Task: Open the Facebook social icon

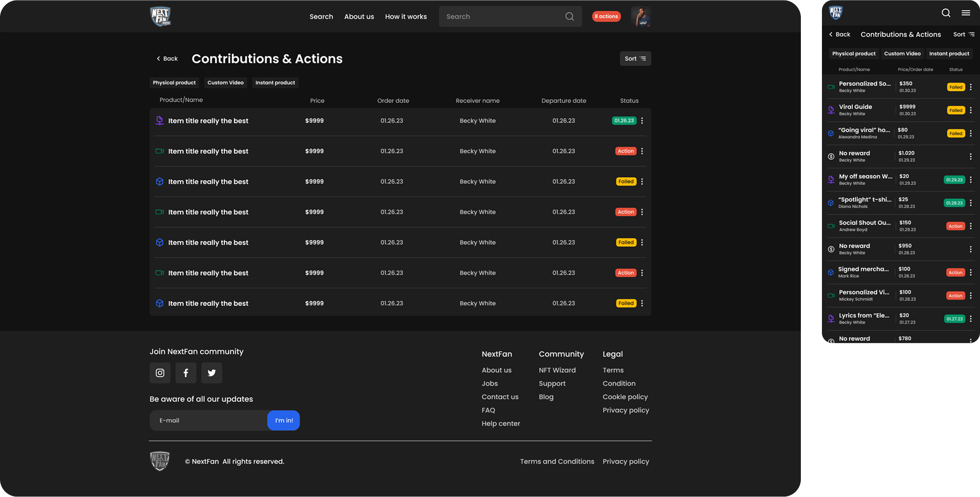Action: (186, 373)
